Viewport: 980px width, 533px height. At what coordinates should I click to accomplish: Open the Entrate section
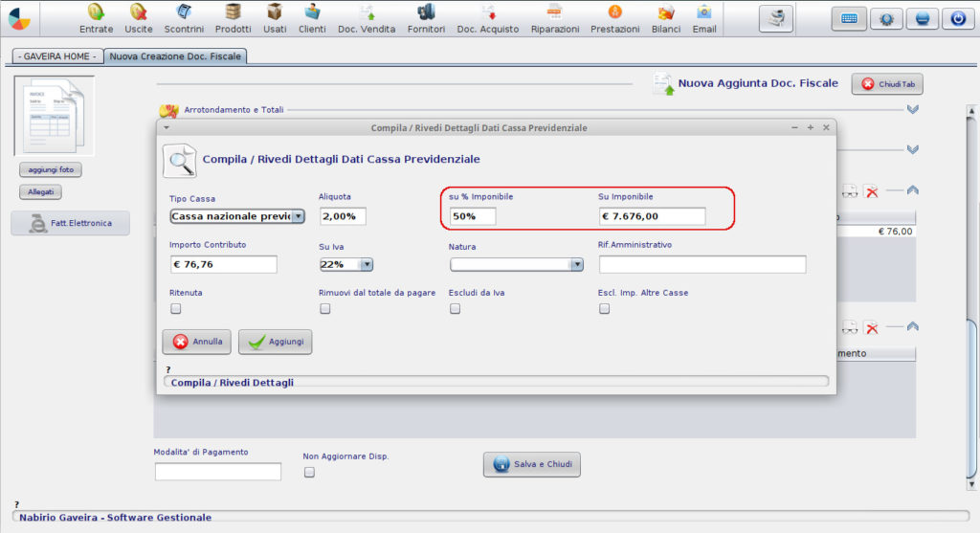[96, 19]
